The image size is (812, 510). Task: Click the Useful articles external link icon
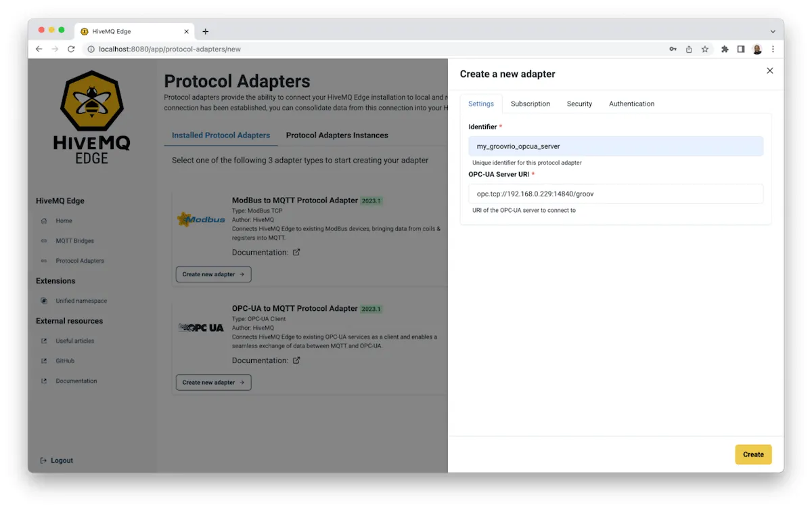(x=44, y=341)
